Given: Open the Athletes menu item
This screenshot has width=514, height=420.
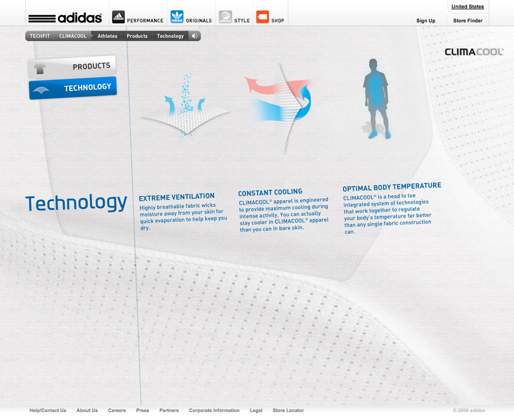Looking at the screenshot, I should click(108, 36).
